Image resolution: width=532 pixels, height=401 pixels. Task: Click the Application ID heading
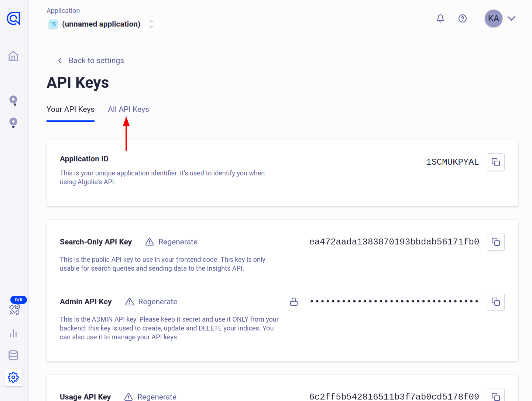point(84,159)
